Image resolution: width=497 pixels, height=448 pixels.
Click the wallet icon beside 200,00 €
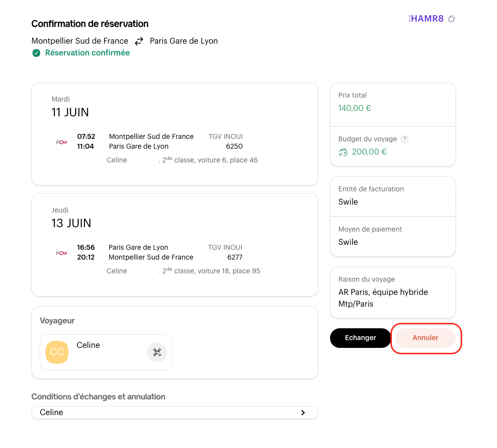343,152
